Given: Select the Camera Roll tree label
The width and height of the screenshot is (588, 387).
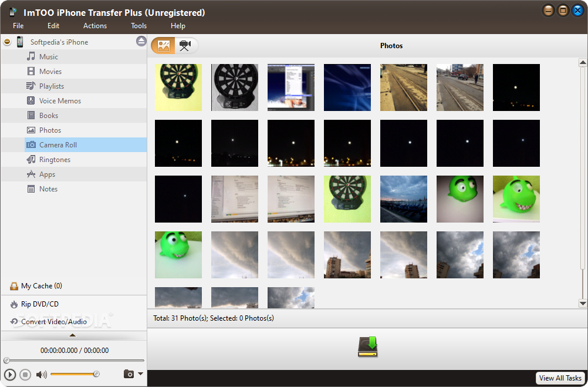Looking at the screenshot, I should click(58, 145).
